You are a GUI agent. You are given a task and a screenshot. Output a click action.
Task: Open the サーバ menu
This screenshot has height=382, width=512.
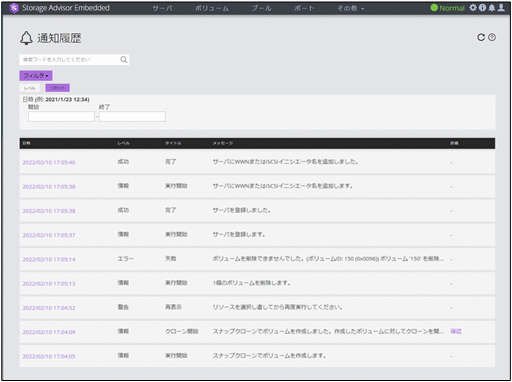(x=163, y=8)
